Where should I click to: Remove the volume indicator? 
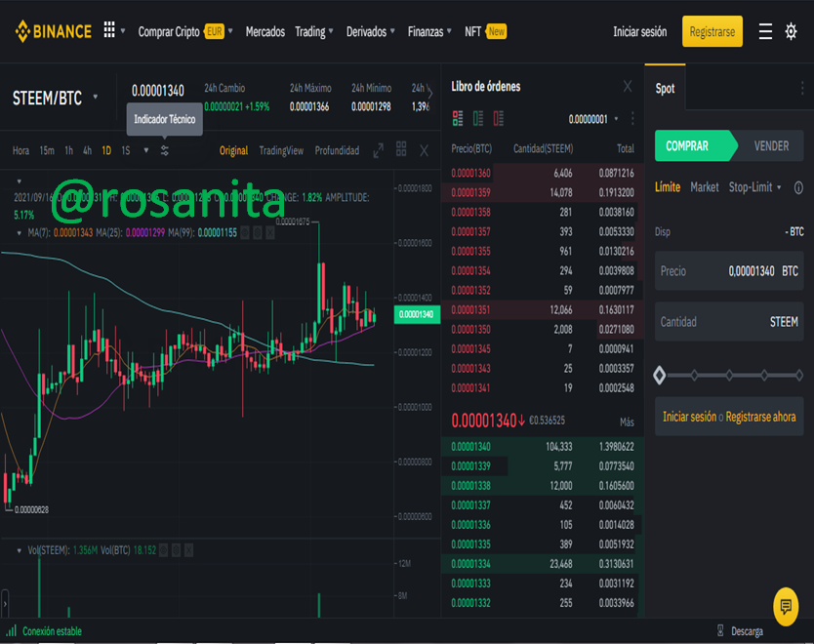click(188, 550)
